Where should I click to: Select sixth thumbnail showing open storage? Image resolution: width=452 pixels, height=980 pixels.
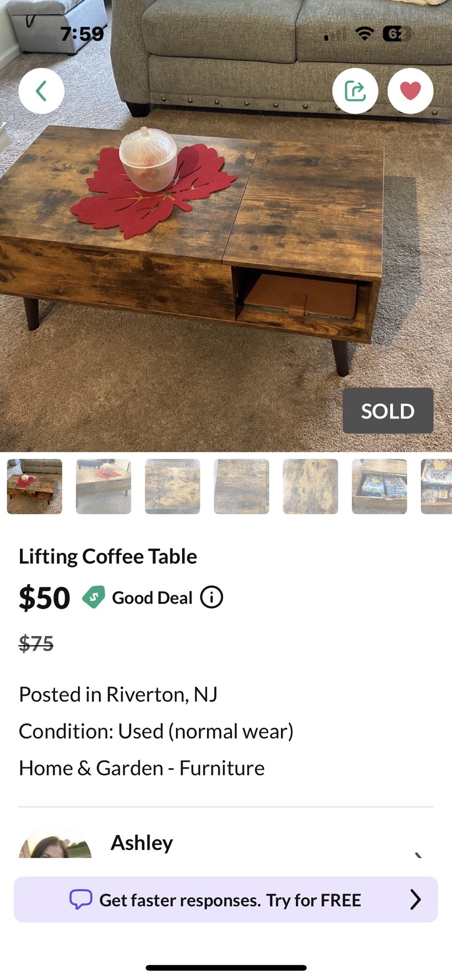pos(380,486)
